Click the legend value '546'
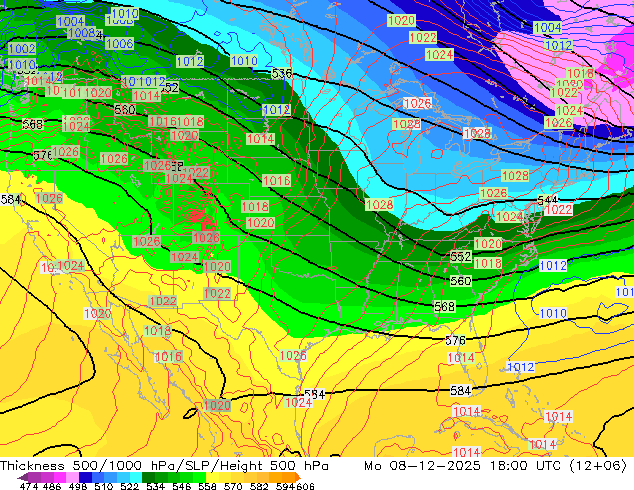This screenshot has width=634, height=490. tap(182, 486)
